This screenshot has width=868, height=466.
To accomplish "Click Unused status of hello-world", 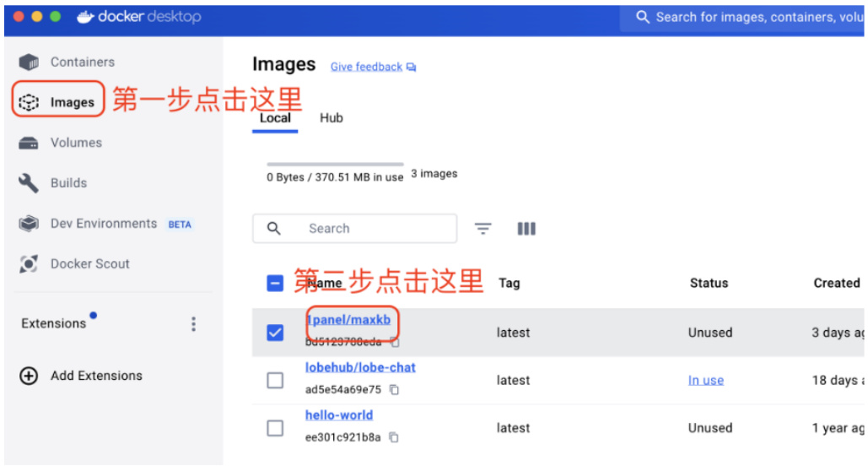I will (710, 428).
